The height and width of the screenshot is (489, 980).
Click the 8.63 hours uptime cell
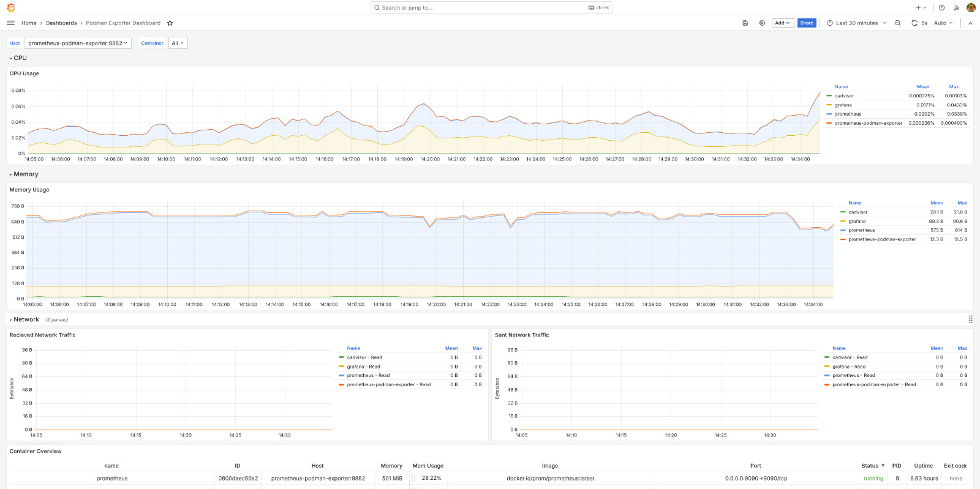pos(924,479)
